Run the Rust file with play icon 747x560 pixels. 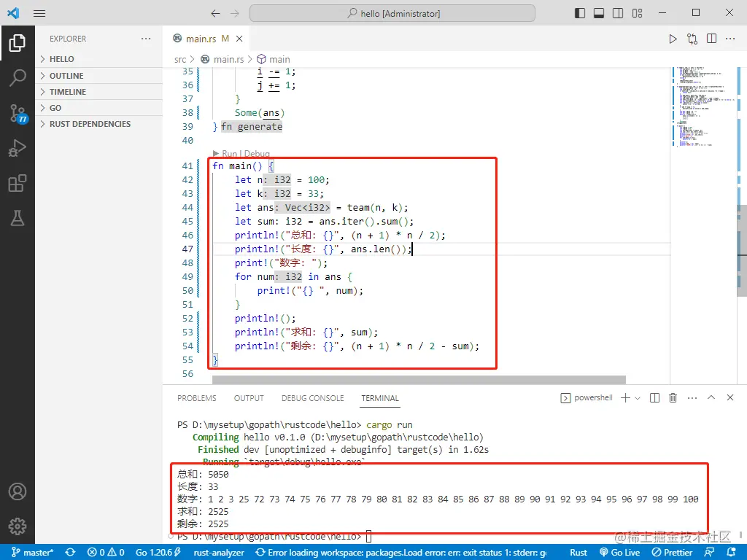pos(673,39)
